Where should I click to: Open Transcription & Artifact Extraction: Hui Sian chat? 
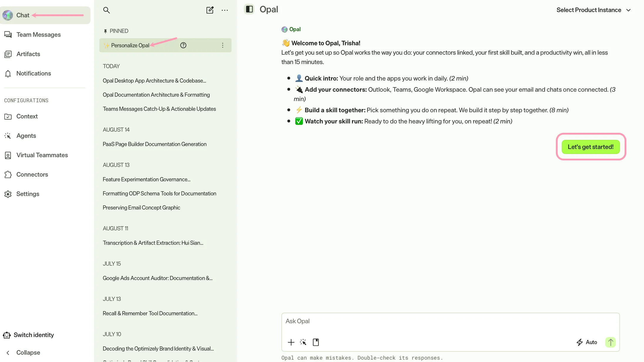pyautogui.click(x=153, y=243)
